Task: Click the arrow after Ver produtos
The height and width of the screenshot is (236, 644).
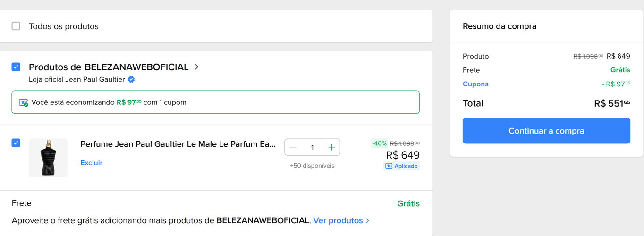Action: pyautogui.click(x=368, y=220)
